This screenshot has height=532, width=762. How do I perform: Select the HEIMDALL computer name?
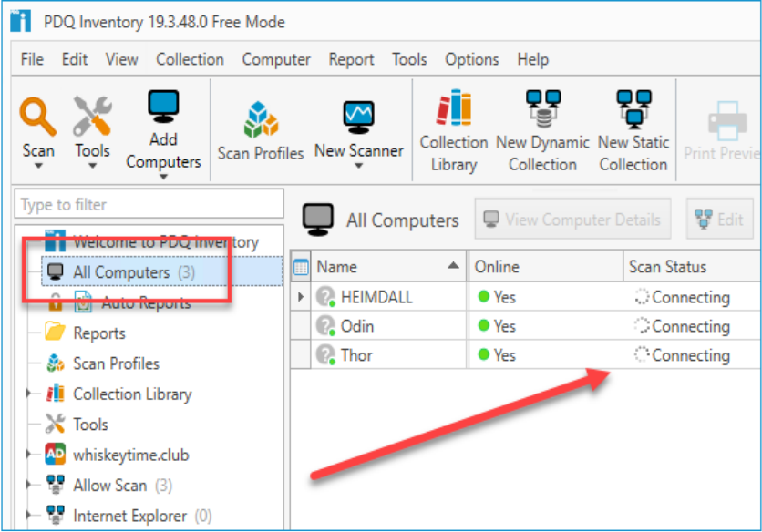point(376,296)
